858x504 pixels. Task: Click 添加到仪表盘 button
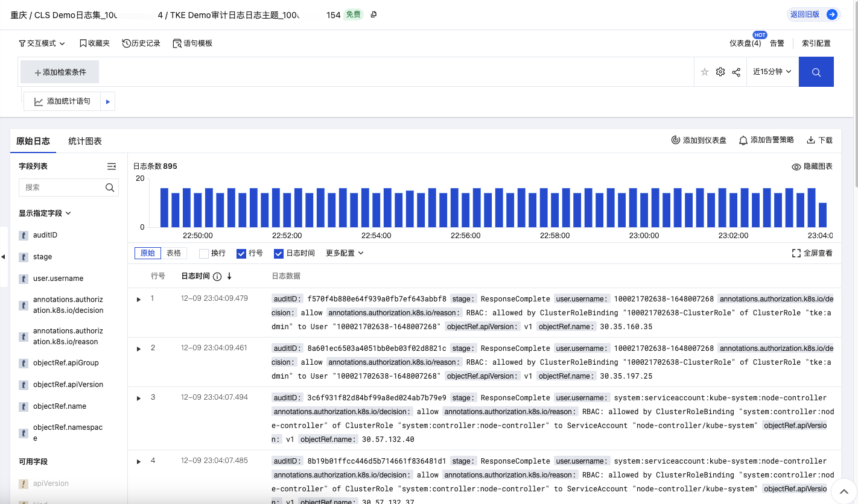pyautogui.click(x=699, y=140)
